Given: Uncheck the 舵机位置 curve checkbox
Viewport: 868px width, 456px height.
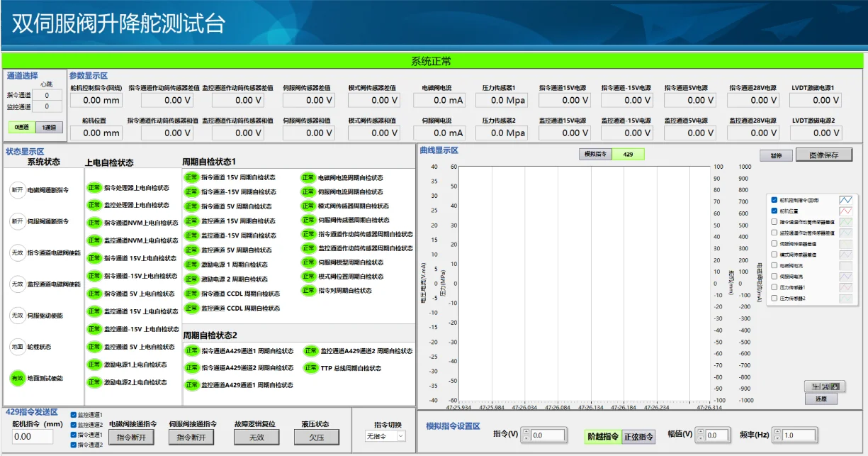Looking at the screenshot, I should (774, 211).
